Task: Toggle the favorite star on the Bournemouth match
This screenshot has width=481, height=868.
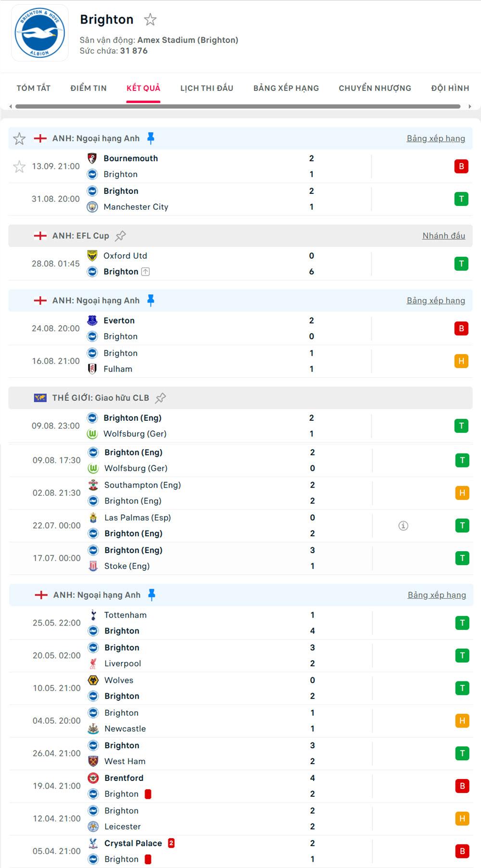Action: (19, 166)
